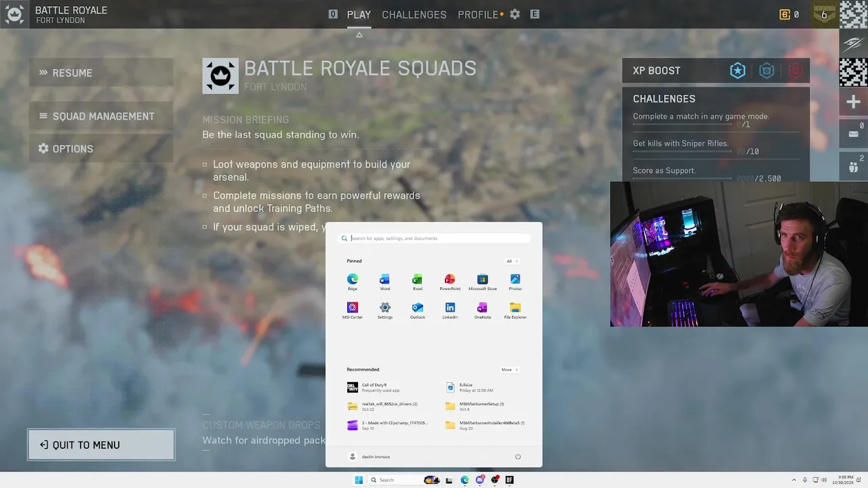Screen dimensions: 868x488
Task: Launch Outlook pinned app
Action: pos(418,310)
